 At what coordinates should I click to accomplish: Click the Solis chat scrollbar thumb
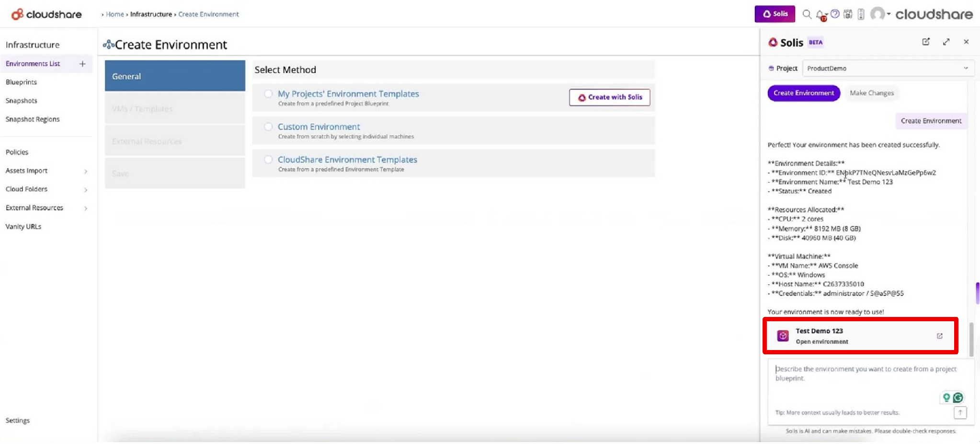(x=971, y=339)
